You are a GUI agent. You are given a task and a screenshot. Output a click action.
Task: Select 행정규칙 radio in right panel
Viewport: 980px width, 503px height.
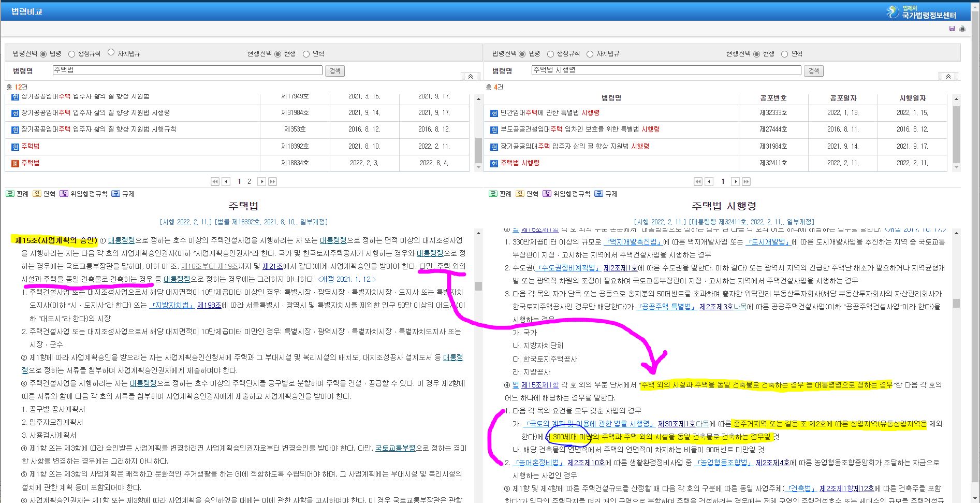551,54
